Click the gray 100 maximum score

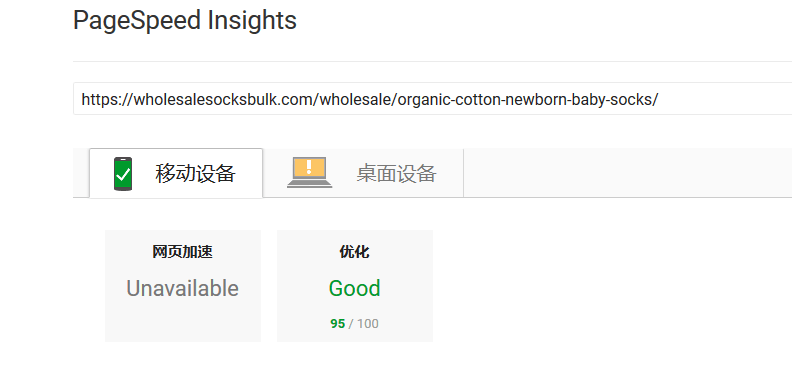click(368, 324)
